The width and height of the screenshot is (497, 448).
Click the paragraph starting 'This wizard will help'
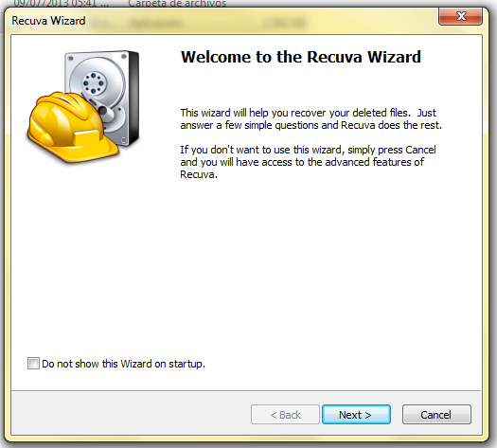(x=311, y=119)
